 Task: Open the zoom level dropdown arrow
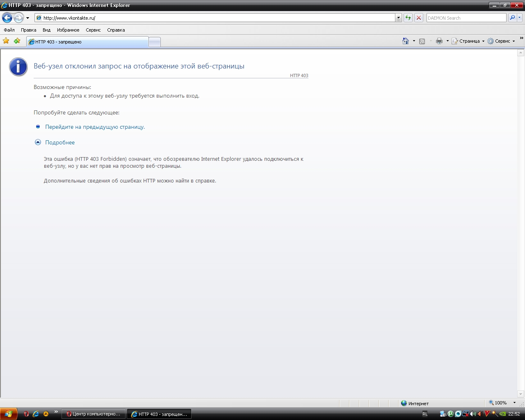point(514,403)
